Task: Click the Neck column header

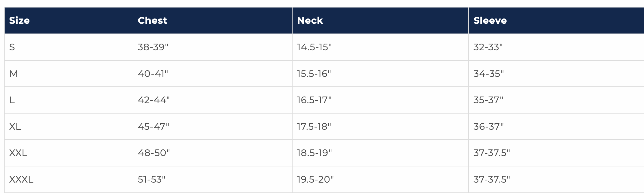Action: pyautogui.click(x=310, y=21)
